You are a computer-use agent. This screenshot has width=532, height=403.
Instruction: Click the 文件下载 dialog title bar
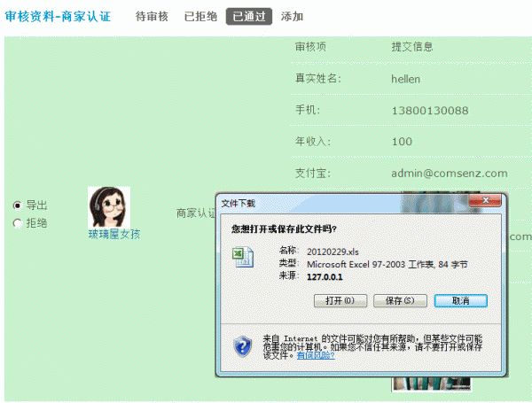[355, 202]
